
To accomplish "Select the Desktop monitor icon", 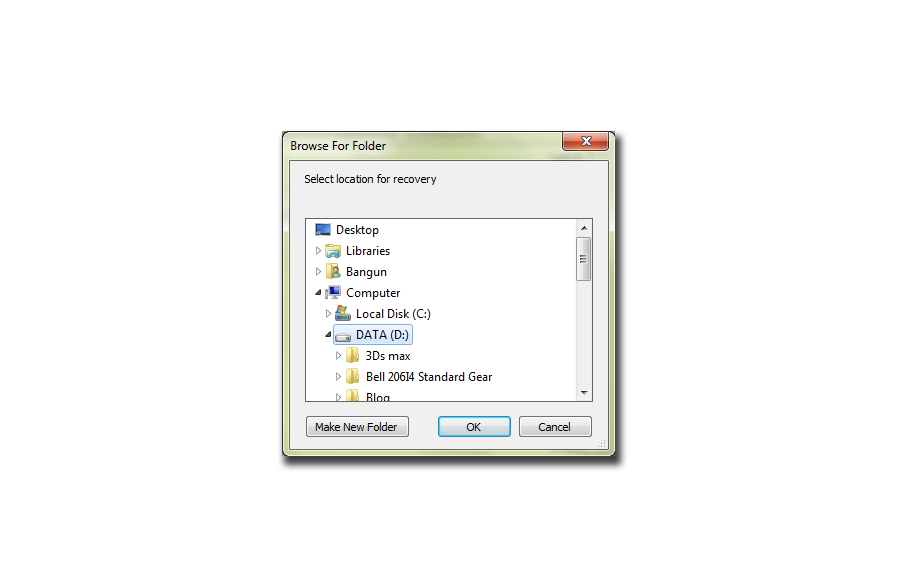I will 323,230.
